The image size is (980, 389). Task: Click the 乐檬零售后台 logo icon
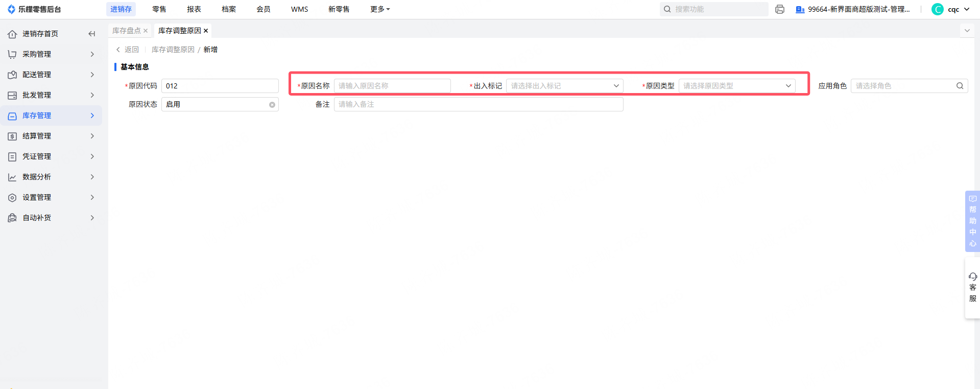tap(11, 9)
